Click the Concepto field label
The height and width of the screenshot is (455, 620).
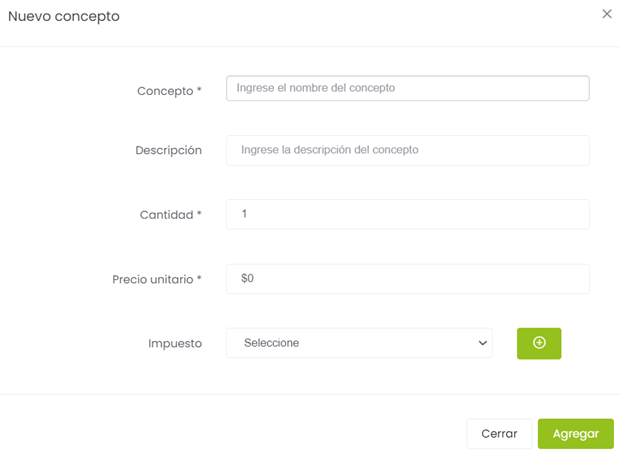point(164,91)
